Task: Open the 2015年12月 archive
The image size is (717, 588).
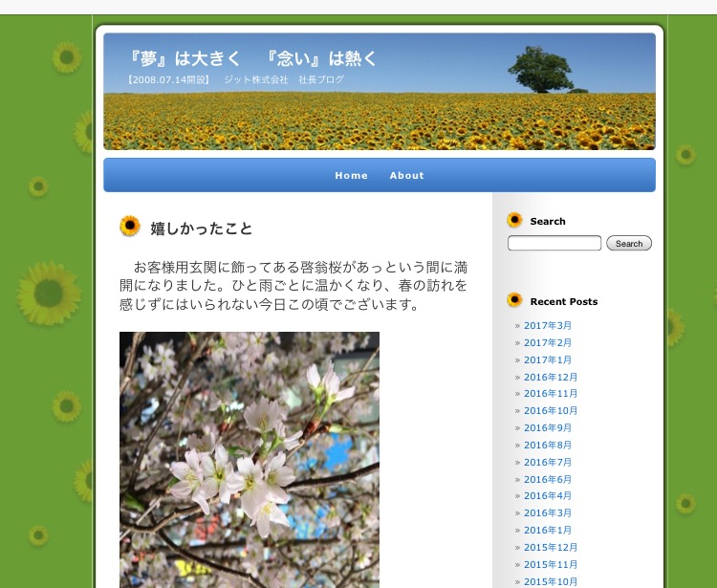Action: 551,547
